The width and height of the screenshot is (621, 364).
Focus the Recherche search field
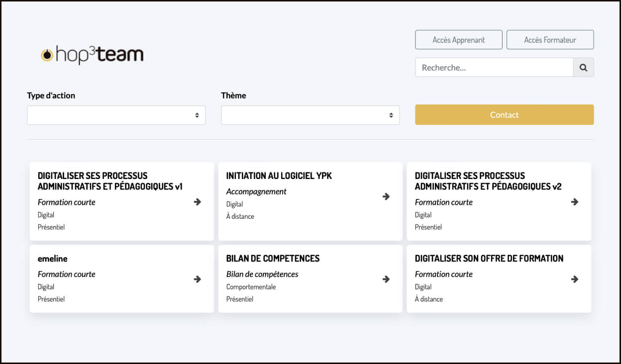pyautogui.click(x=494, y=68)
